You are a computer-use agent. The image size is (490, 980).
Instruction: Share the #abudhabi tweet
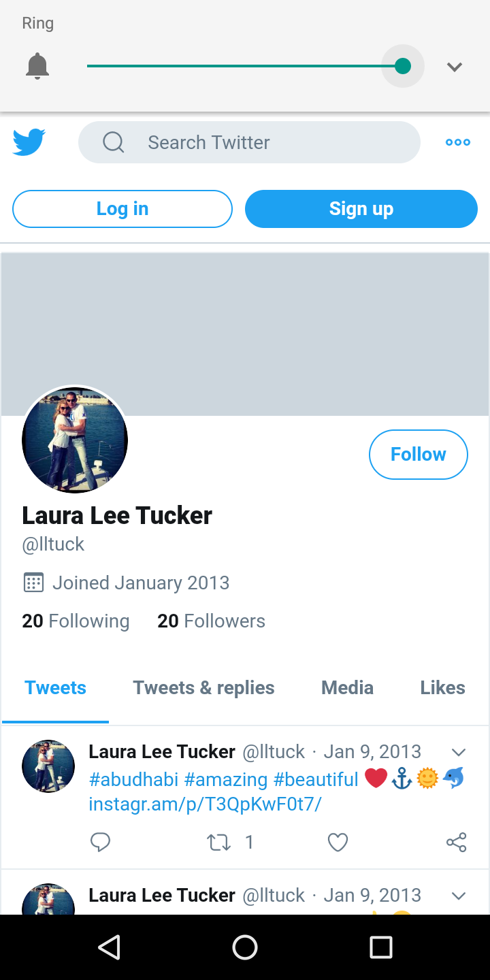pos(456,843)
